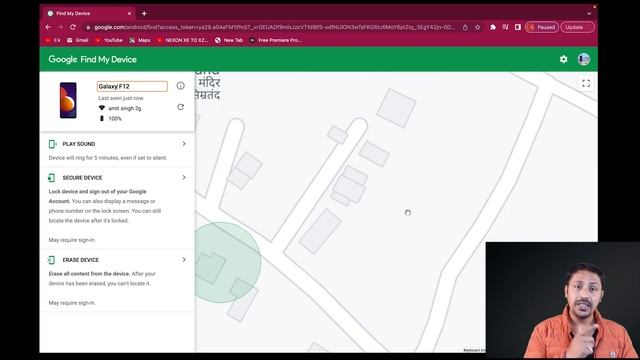The image size is (640, 360).
Task: Open the tab media control icon
Action: click(x=505, y=27)
